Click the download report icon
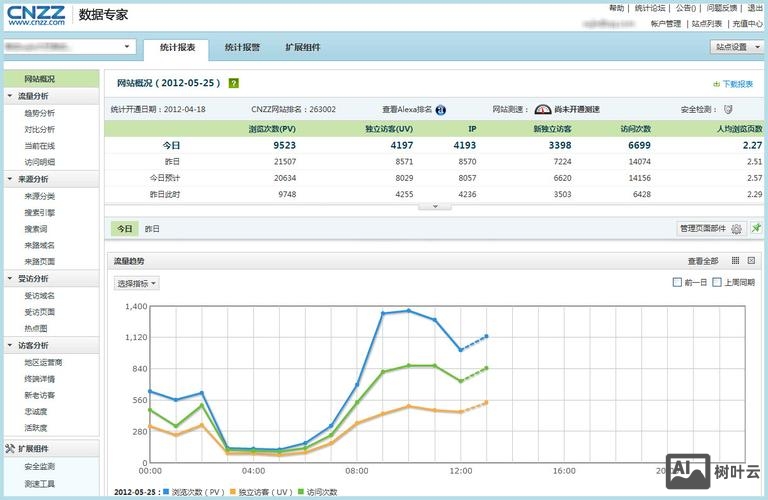 click(717, 84)
